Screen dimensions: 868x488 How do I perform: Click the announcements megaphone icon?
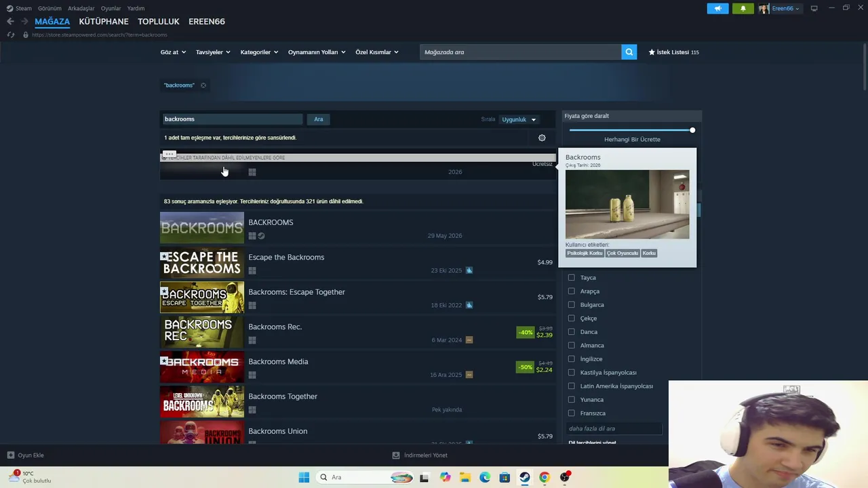(x=717, y=8)
